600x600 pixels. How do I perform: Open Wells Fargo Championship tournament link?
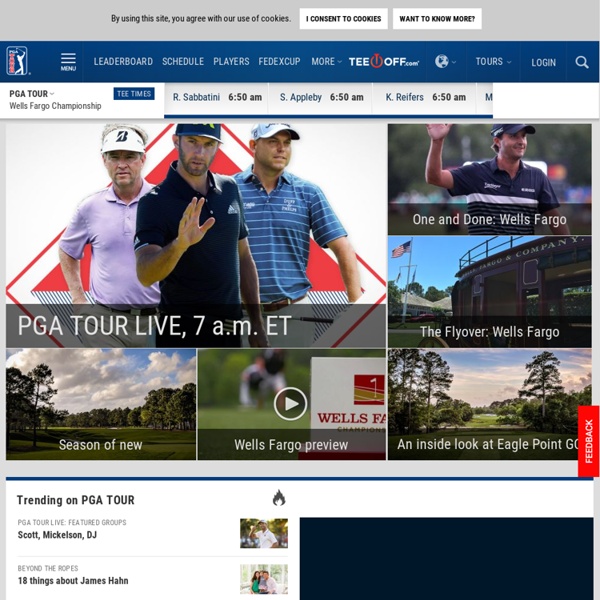pos(55,106)
